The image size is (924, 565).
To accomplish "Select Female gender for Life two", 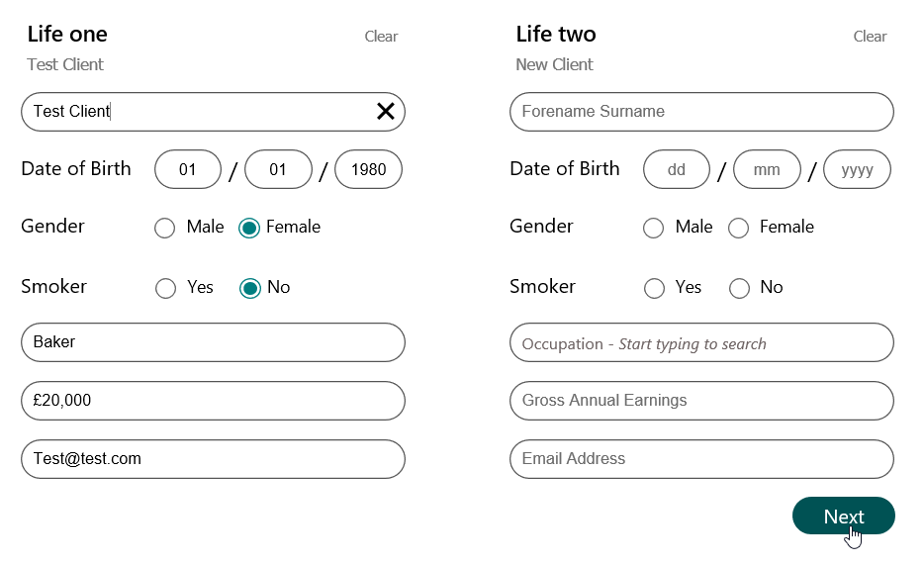I will (x=739, y=229).
